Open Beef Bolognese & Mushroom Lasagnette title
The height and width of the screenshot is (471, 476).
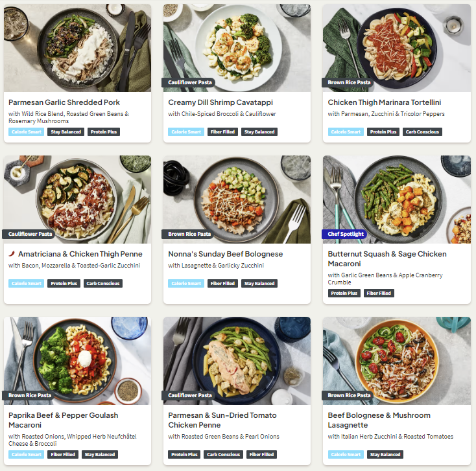[x=379, y=420]
